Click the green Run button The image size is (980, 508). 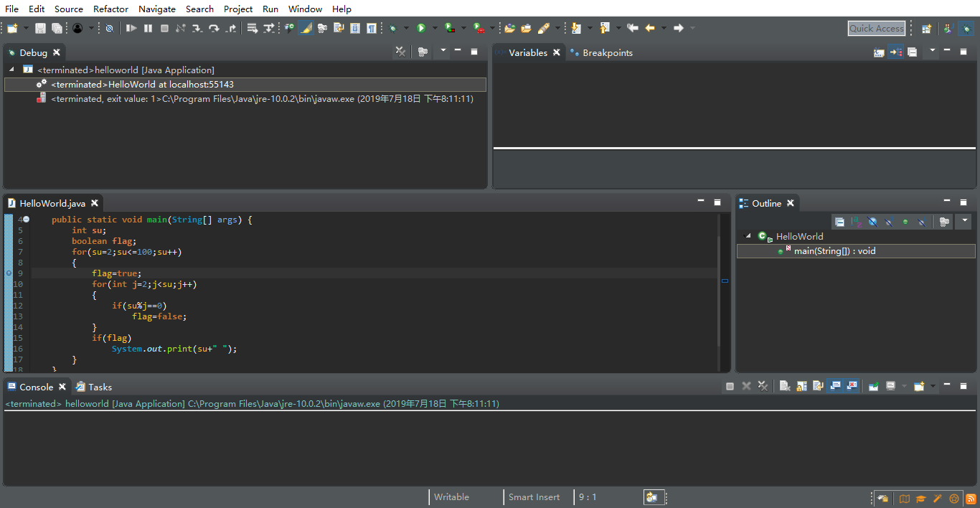coord(421,28)
